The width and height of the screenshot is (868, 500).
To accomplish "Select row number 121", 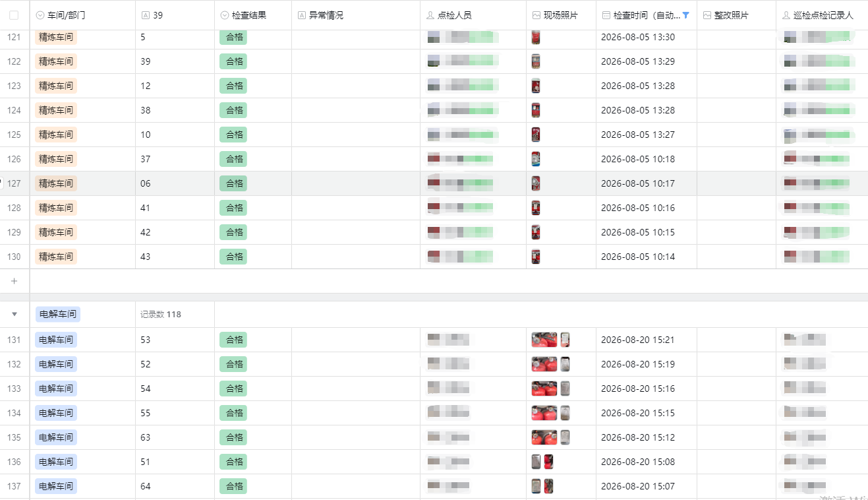I will point(14,37).
